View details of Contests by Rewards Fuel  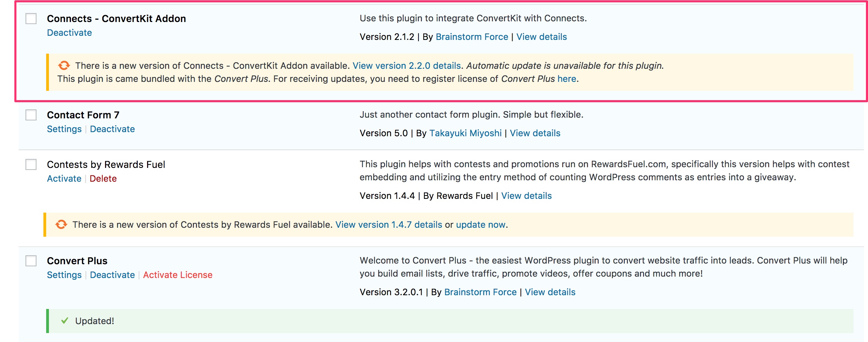coord(526,196)
